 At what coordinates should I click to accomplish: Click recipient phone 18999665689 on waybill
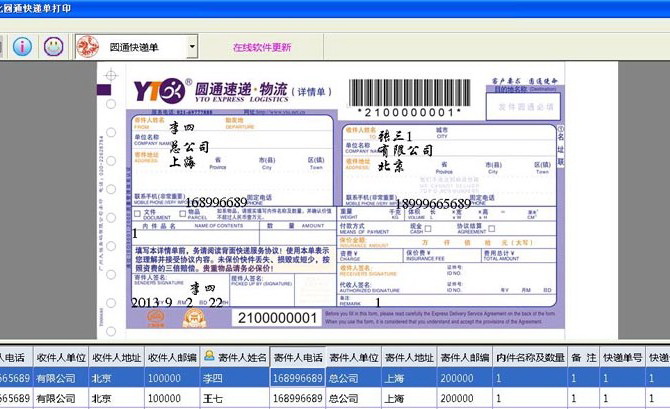434,203
